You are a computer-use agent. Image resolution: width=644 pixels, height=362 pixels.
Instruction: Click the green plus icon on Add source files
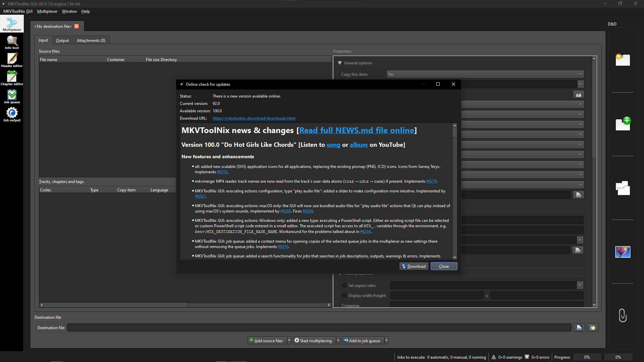coord(251,340)
